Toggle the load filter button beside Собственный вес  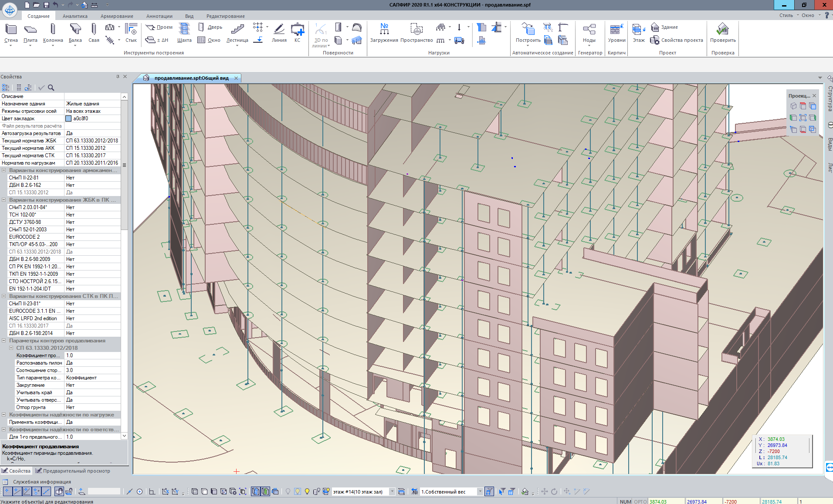(x=489, y=491)
